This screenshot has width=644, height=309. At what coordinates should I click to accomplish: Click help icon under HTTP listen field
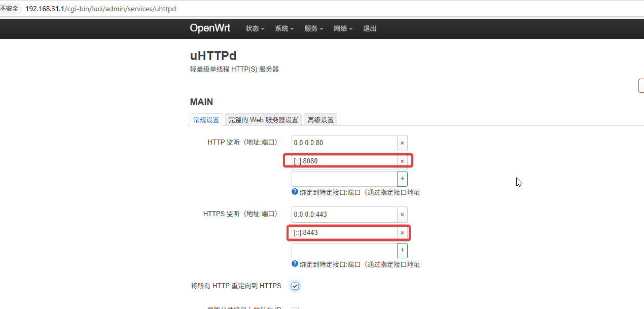[295, 192]
